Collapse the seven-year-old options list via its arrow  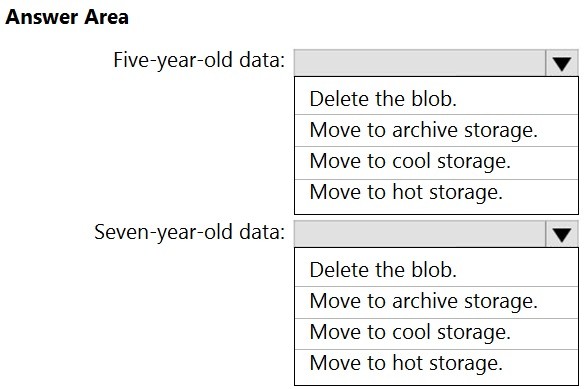[x=562, y=234]
